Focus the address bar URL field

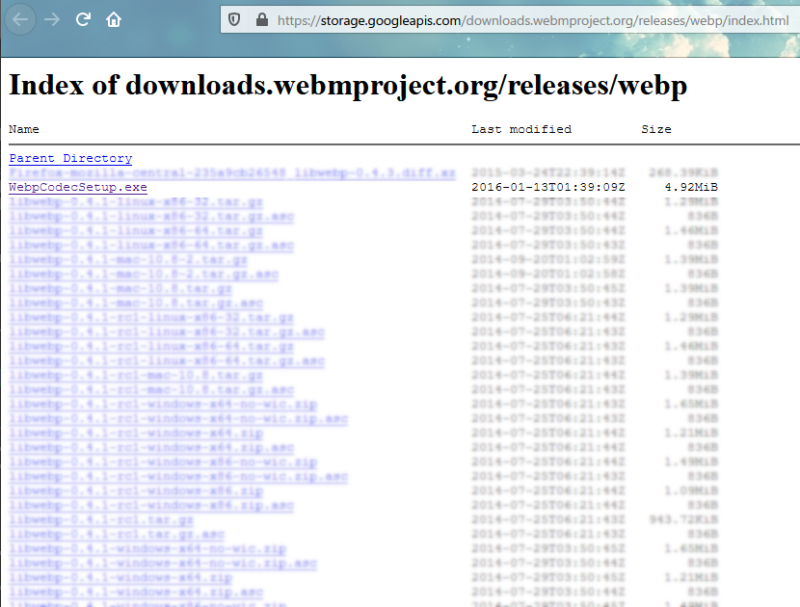pyautogui.click(x=520, y=19)
